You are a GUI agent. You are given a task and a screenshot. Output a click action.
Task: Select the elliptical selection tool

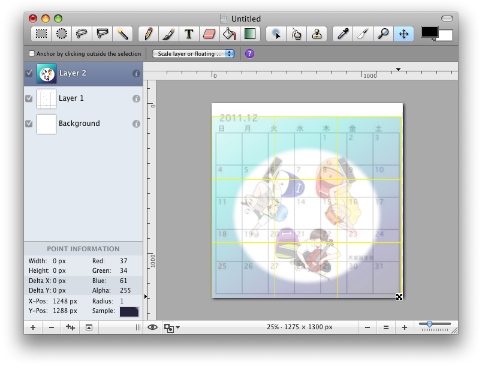click(x=61, y=34)
